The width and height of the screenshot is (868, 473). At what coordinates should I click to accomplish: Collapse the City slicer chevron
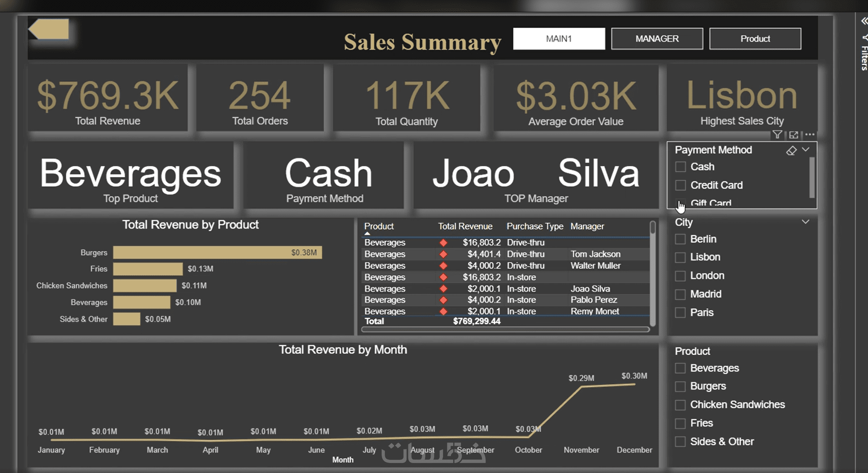[x=805, y=222]
